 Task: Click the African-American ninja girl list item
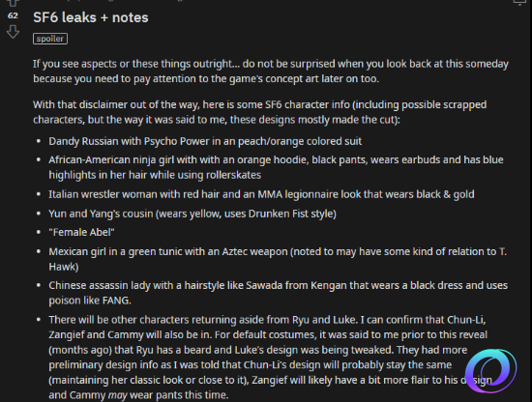point(276,167)
